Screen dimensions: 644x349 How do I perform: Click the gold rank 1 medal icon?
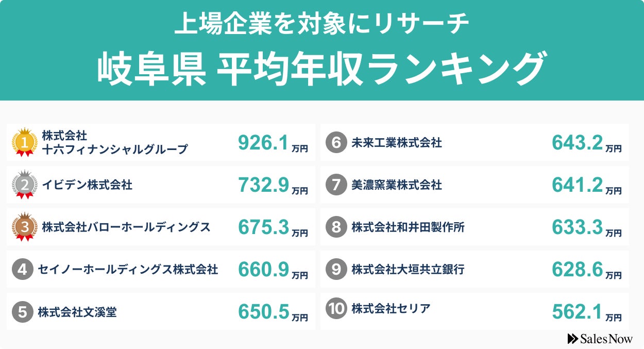click(24, 142)
